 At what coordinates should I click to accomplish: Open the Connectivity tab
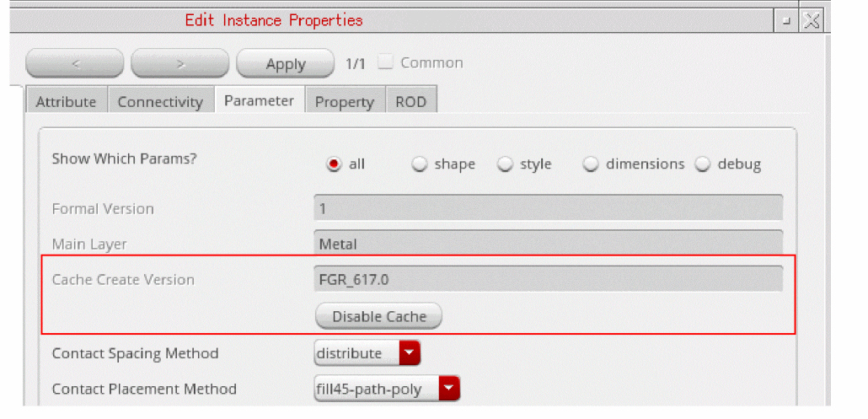160,101
